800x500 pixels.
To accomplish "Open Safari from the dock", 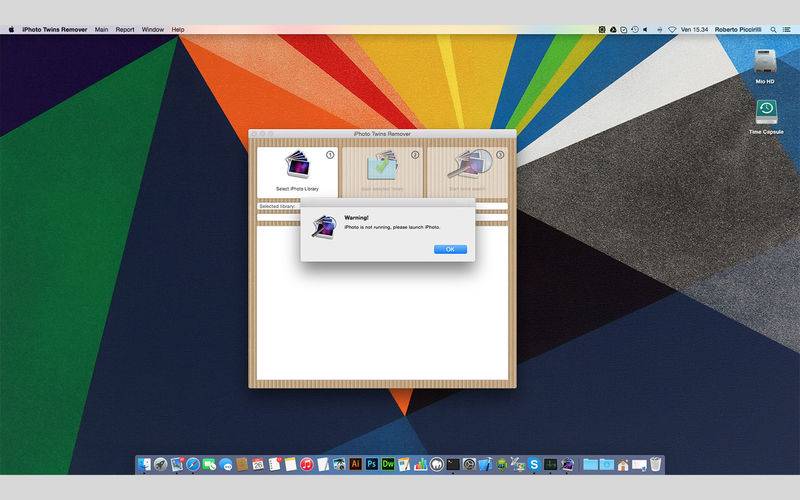I will pos(193,464).
